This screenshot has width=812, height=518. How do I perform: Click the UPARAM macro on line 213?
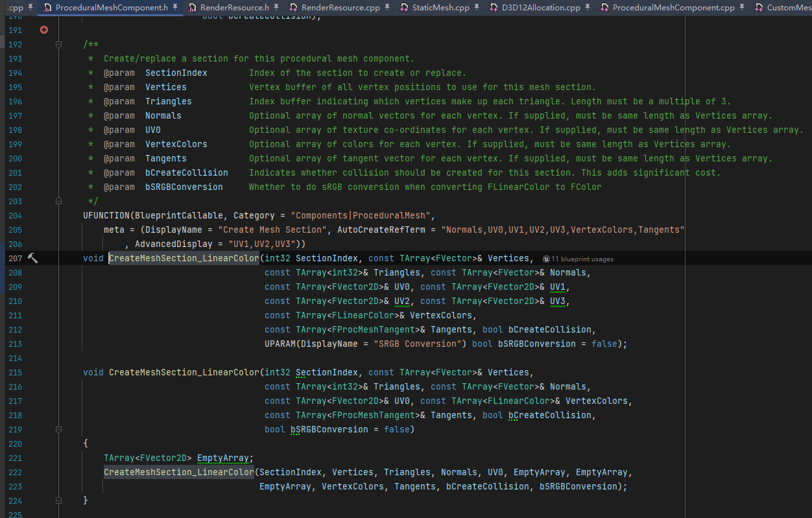pos(280,344)
